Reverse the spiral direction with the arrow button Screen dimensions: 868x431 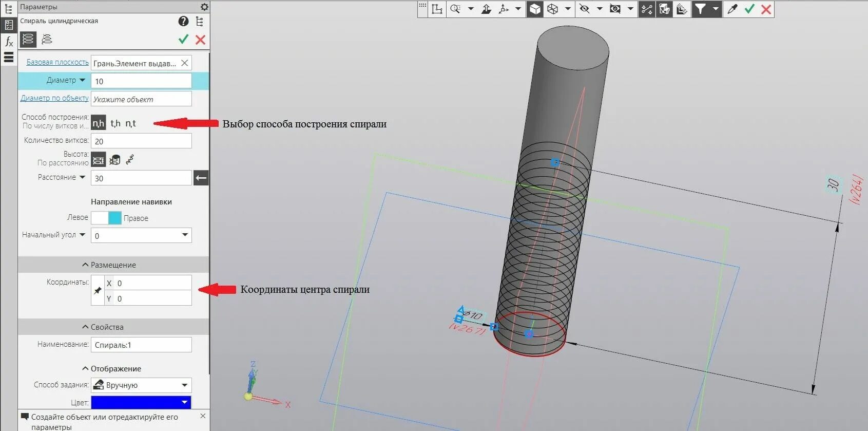(x=201, y=178)
